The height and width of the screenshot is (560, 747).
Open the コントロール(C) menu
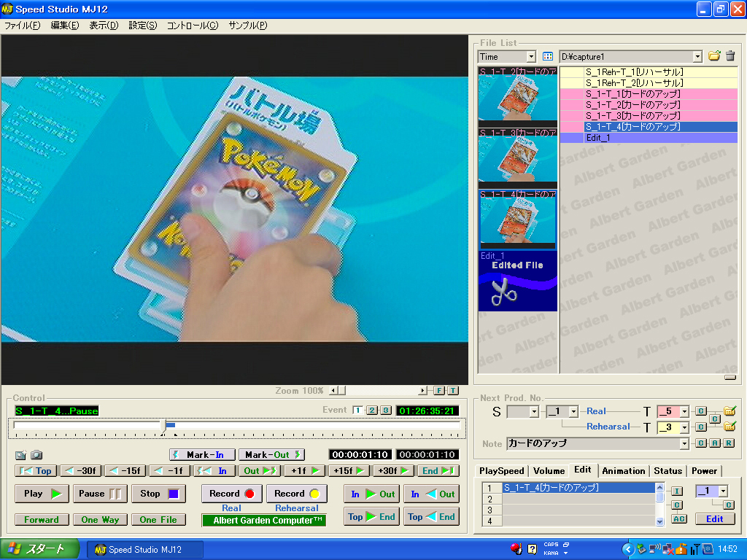pos(192,26)
